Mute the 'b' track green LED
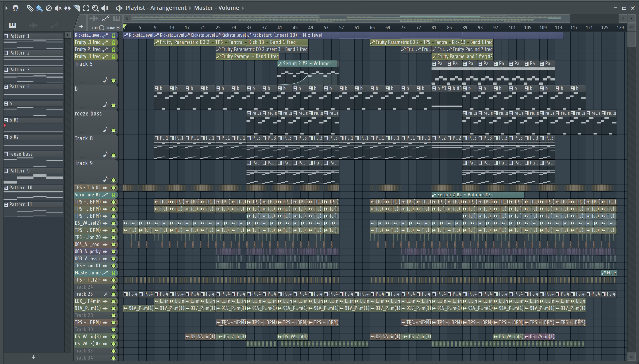The width and height of the screenshot is (639, 364). coord(114,106)
